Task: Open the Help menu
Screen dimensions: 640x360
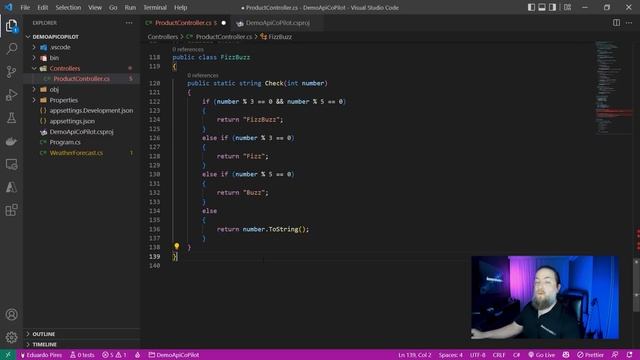Action: (180, 7)
